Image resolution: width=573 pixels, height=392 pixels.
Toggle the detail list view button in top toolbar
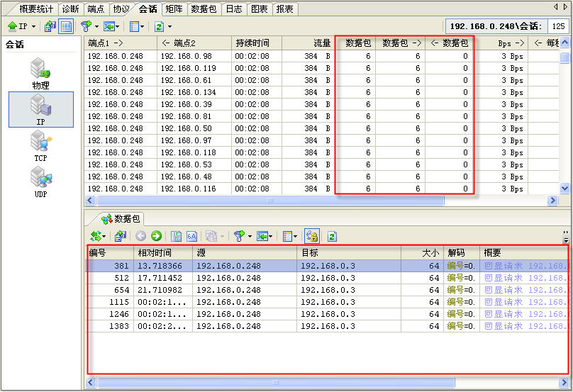coord(65,26)
